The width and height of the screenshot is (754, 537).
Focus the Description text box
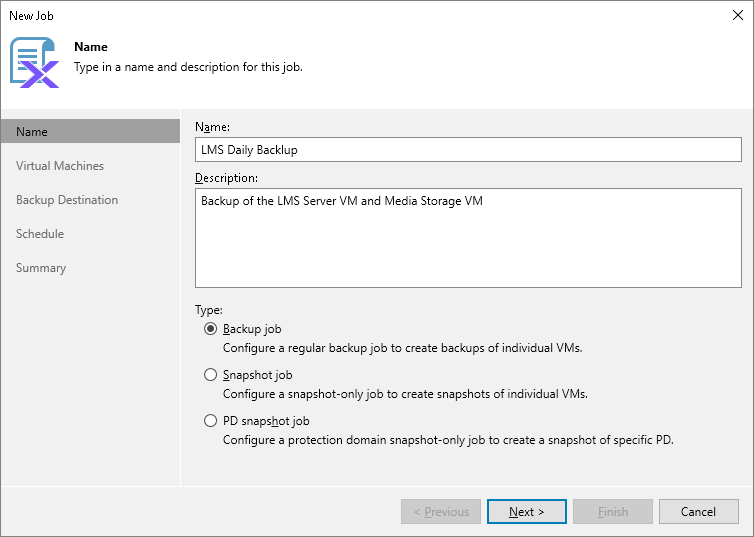click(x=467, y=239)
